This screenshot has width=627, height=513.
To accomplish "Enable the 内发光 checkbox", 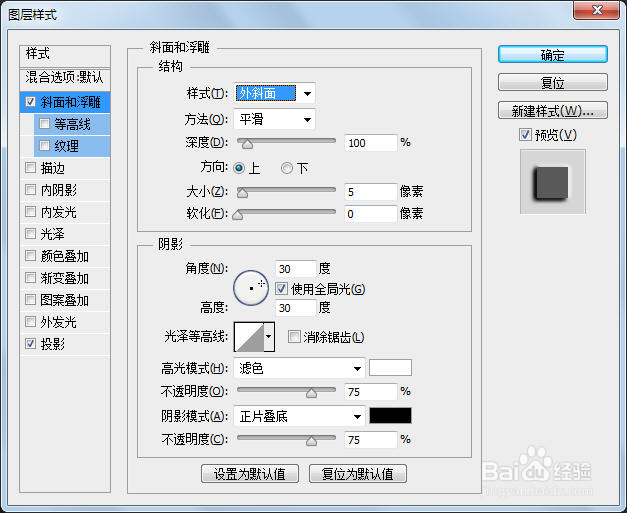I will [30, 212].
